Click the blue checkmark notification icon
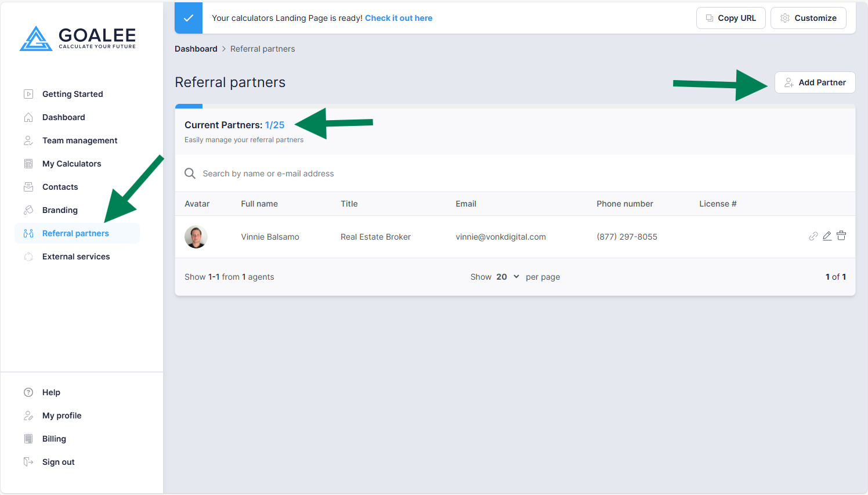 coord(189,18)
